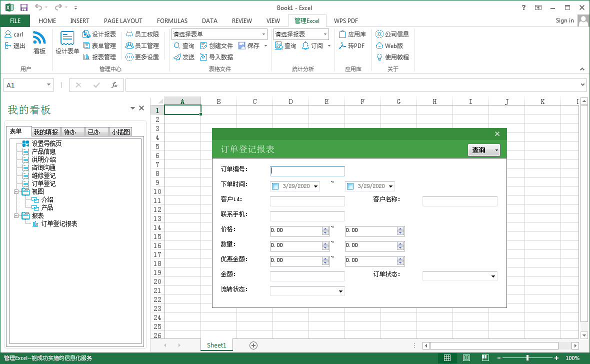Open 报表管理 report management
Screen dimensions: 590x364
pos(99,57)
